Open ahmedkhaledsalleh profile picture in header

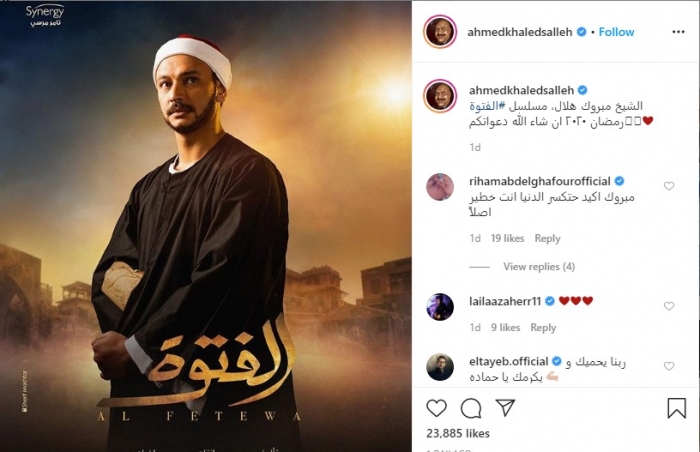[440, 32]
